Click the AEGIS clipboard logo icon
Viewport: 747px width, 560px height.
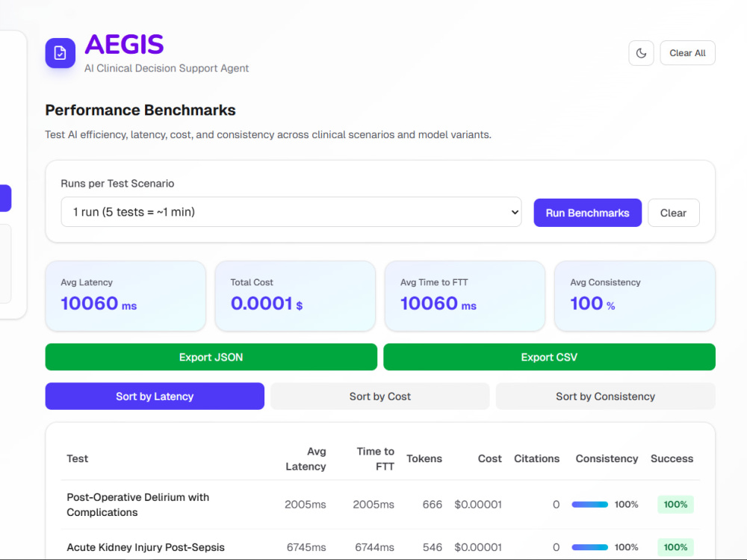coord(60,53)
